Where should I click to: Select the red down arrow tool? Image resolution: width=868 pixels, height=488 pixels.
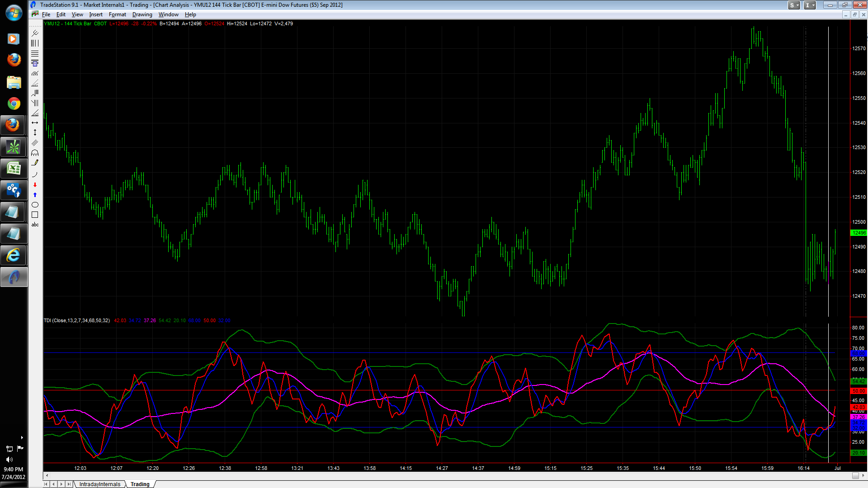pyautogui.click(x=35, y=185)
